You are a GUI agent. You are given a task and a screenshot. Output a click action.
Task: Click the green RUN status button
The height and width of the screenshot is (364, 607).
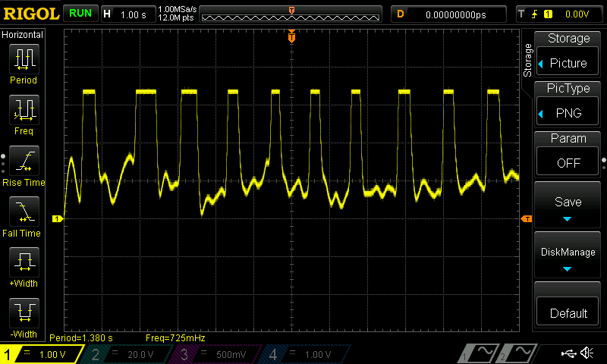[79, 14]
